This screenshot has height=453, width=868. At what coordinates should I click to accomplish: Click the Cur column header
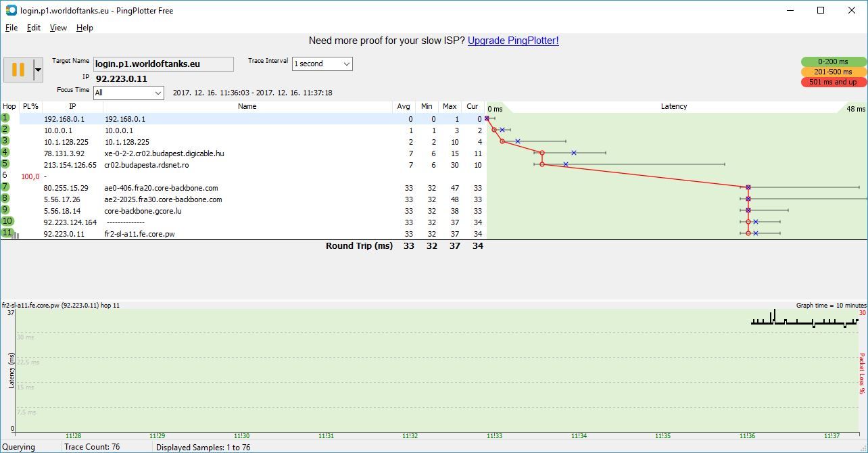[x=473, y=107]
